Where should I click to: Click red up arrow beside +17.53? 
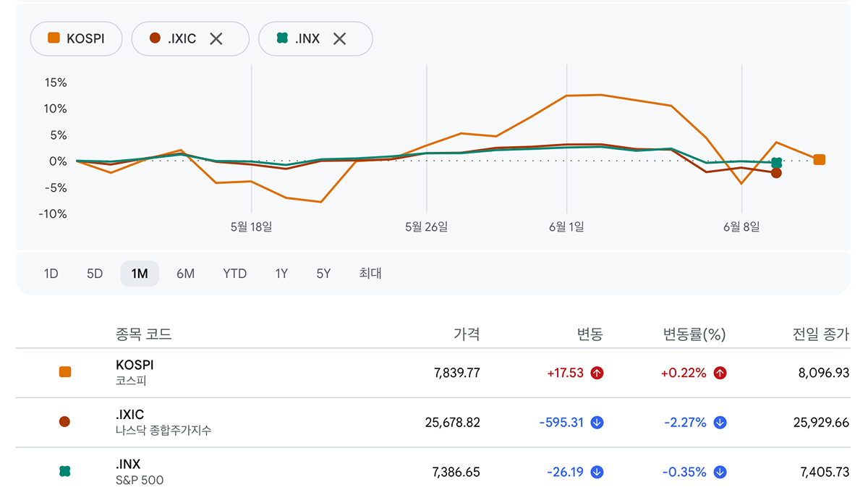click(597, 373)
